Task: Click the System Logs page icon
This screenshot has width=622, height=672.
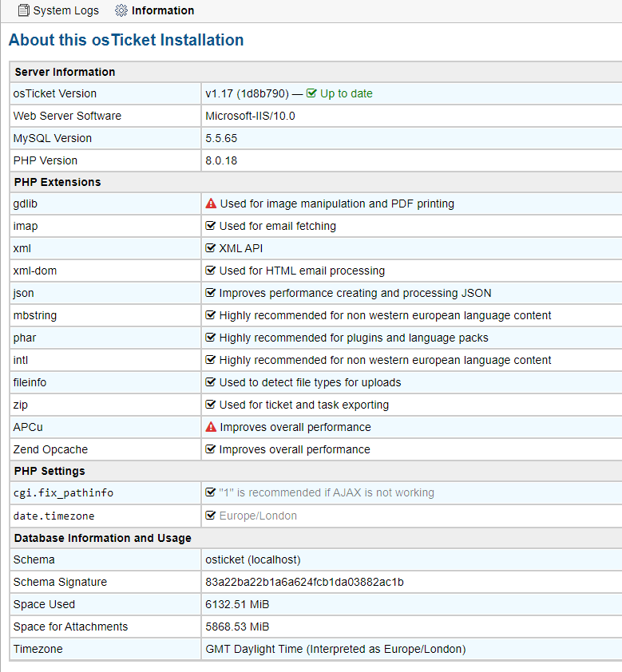Action: tap(23, 10)
